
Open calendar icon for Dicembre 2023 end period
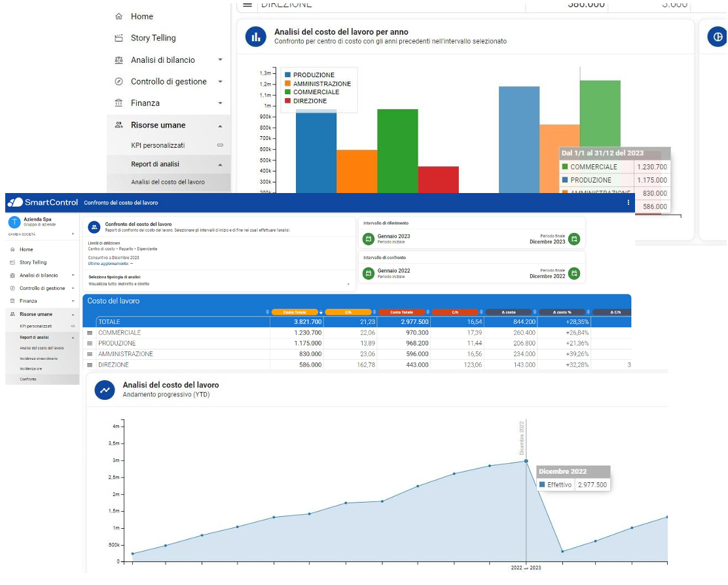(574, 239)
